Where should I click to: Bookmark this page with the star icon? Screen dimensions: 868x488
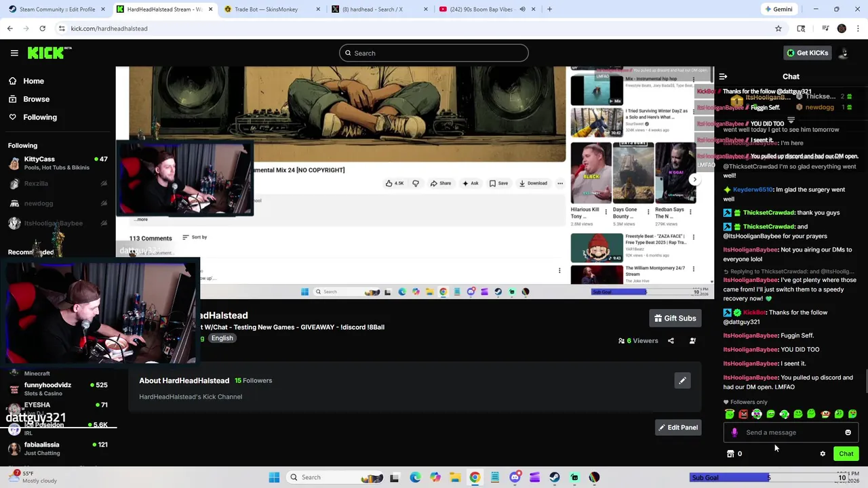[x=778, y=28]
